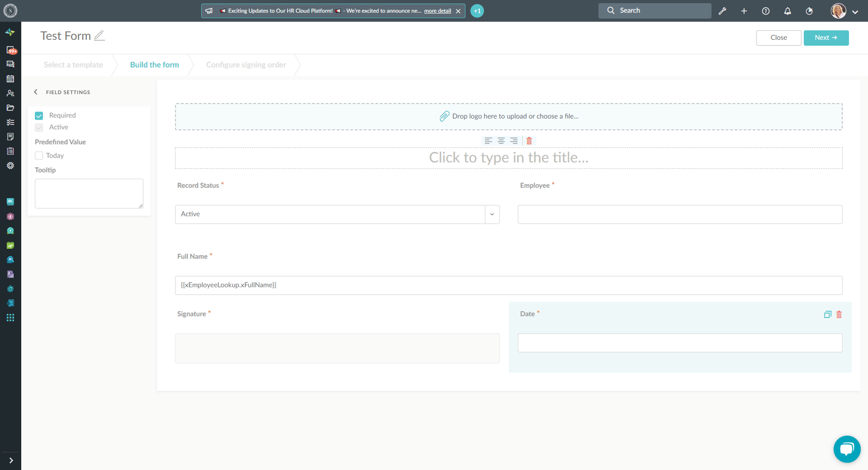Delete the title block with the trash icon

point(528,140)
